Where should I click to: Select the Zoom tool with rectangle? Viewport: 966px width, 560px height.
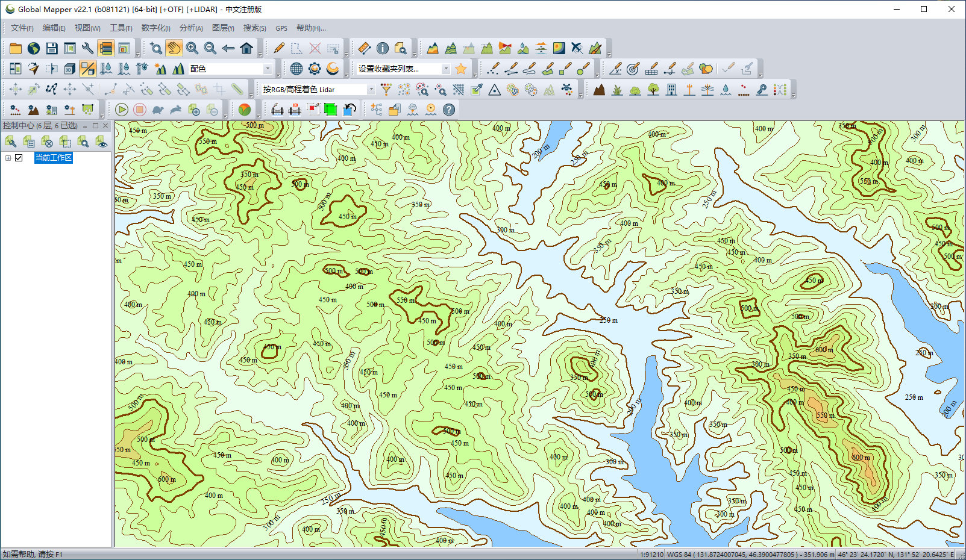(156, 49)
